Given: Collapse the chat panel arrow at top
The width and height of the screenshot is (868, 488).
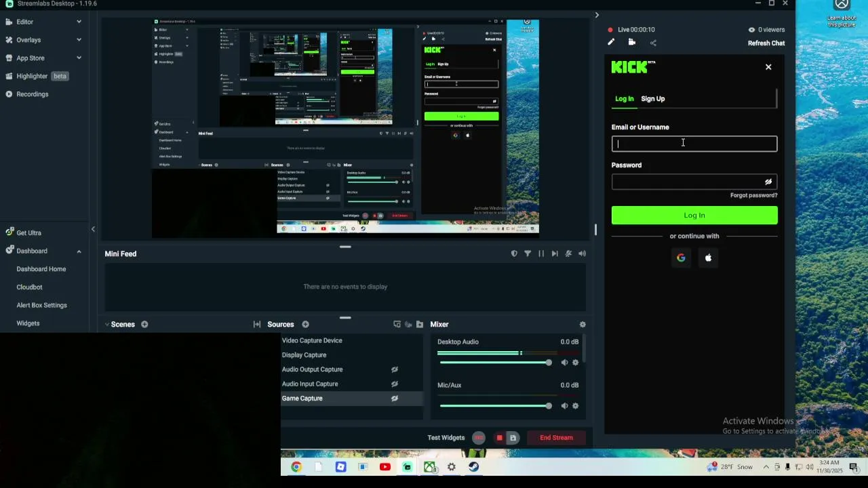Looking at the screenshot, I should [x=597, y=15].
